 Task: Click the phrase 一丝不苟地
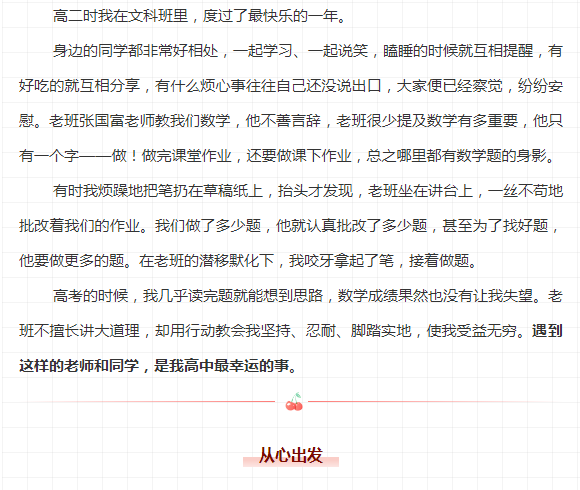coord(525,191)
